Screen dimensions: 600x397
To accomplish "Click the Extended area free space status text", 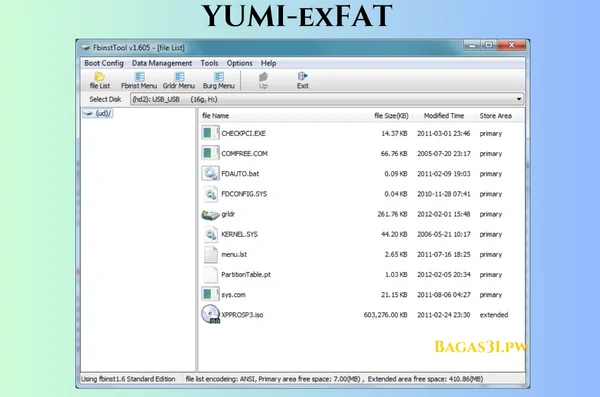I will [x=425, y=379].
